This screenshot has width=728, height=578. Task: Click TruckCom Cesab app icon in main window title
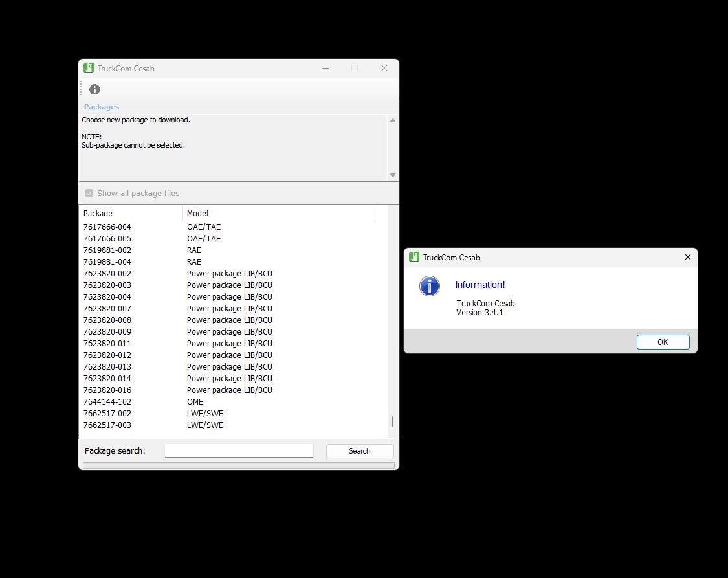pos(88,68)
